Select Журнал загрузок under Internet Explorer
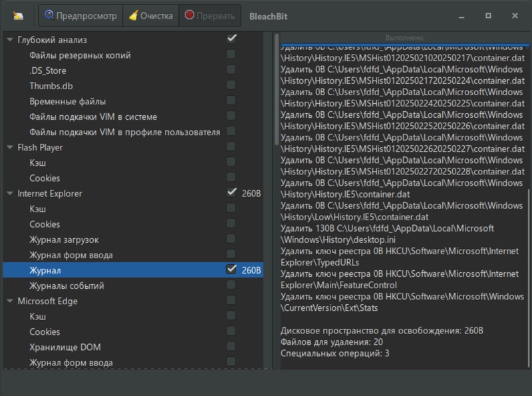Viewport: 532px width, 396px height. pyautogui.click(x=64, y=240)
